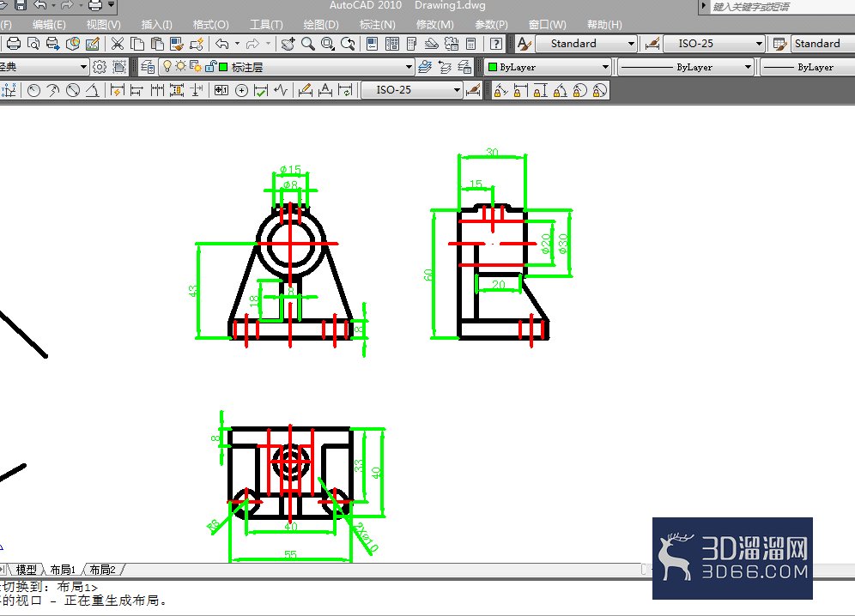Click the Horizontal dimensional constraint lock icon

click(x=521, y=90)
